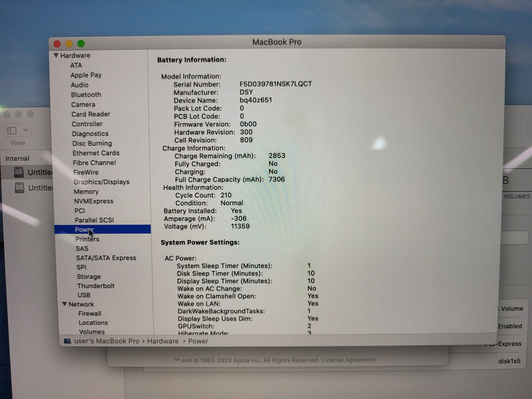Select Bluetooth in the hardware list
The image size is (532, 399).
click(86, 95)
